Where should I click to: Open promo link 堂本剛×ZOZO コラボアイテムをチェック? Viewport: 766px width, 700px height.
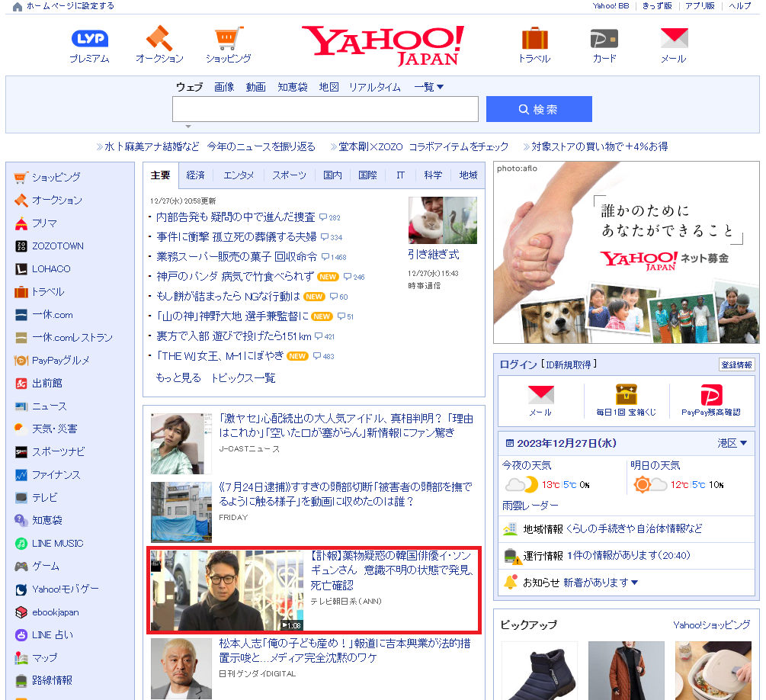[424, 146]
